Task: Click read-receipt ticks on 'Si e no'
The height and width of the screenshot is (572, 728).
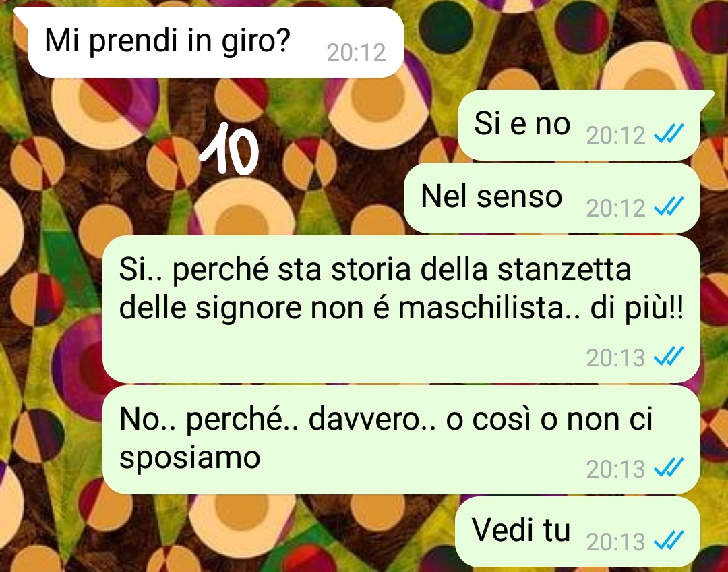Action: (x=669, y=135)
